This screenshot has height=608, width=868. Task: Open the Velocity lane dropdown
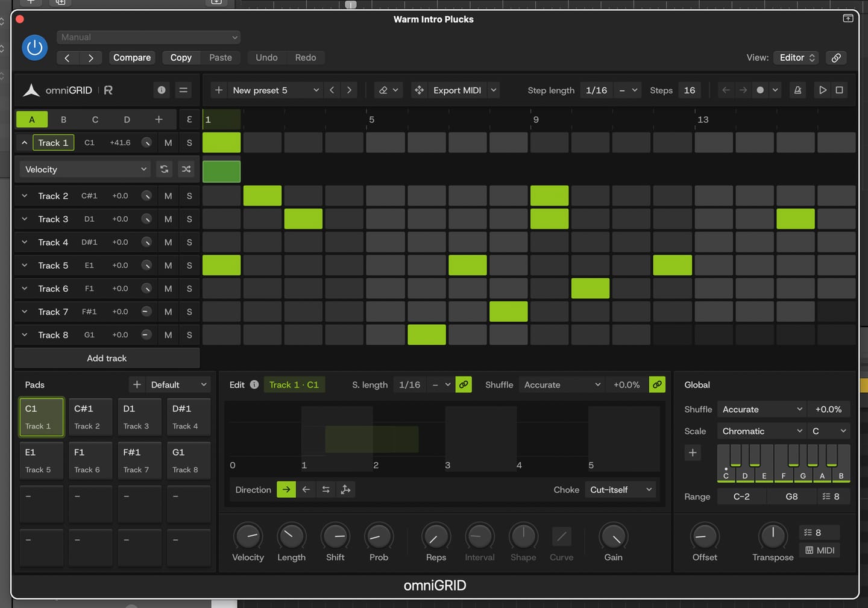click(84, 169)
